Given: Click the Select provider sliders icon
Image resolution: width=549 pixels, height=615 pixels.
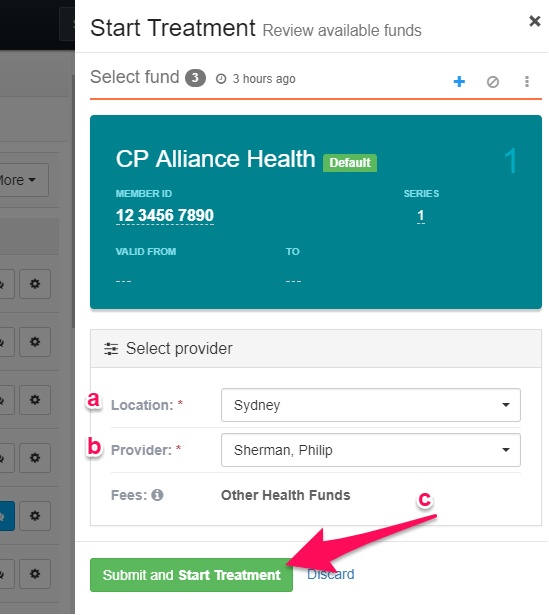Looking at the screenshot, I should click(111, 348).
